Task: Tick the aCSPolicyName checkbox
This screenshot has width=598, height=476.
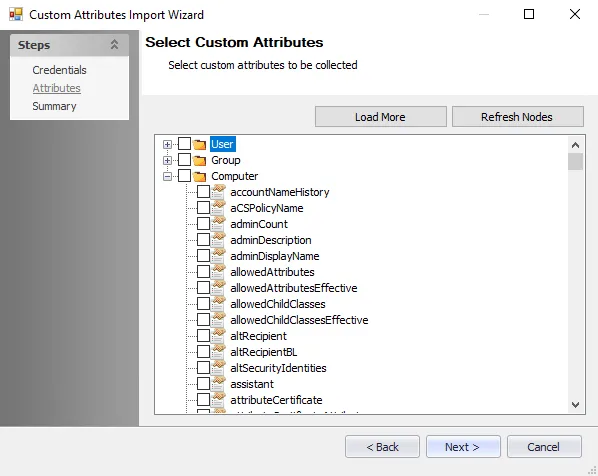Action: point(204,208)
